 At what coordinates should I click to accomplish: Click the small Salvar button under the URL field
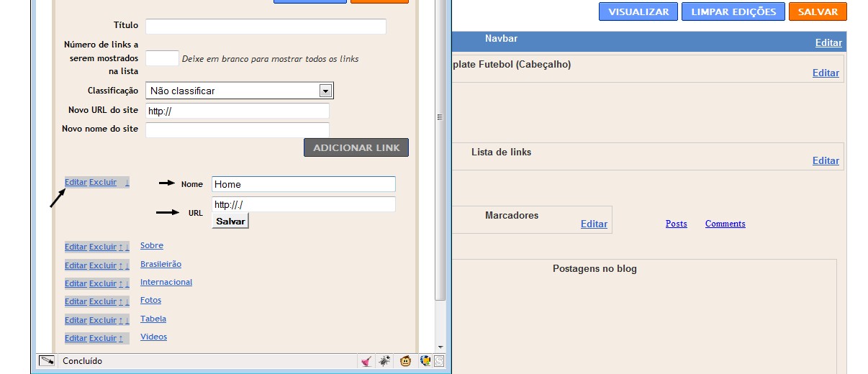pos(230,222)
